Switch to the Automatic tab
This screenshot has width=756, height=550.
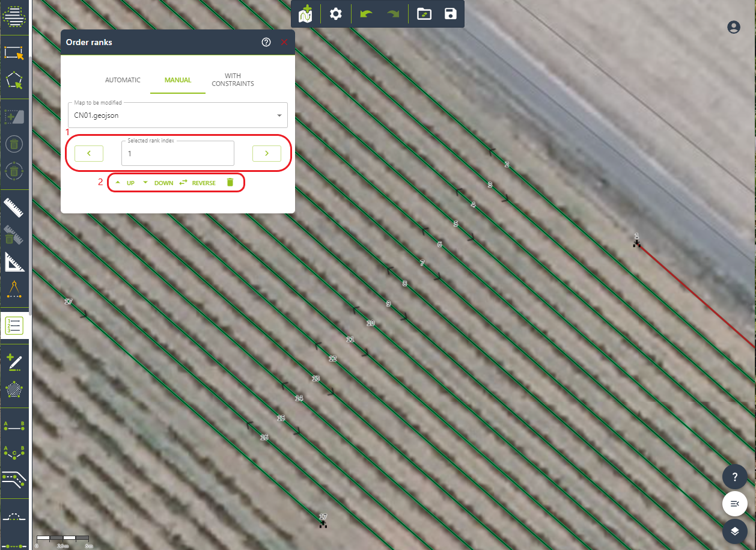click(123, 80)
